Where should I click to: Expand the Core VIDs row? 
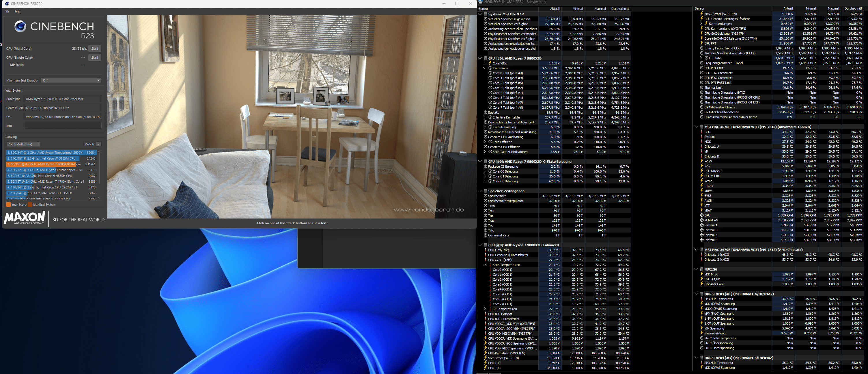(x=485, y=63)
